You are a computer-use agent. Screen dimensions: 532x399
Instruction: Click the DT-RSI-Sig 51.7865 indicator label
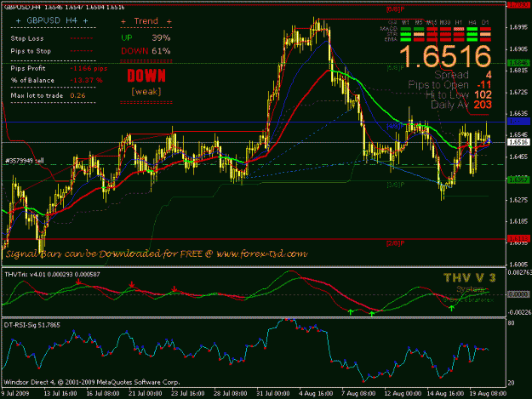click(x=31, y=325)
